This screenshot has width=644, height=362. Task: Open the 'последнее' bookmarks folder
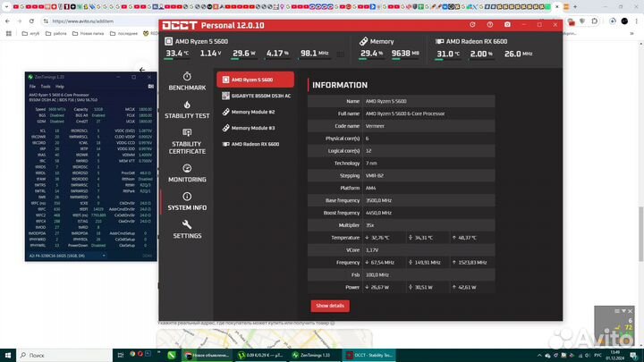[124, 34]
